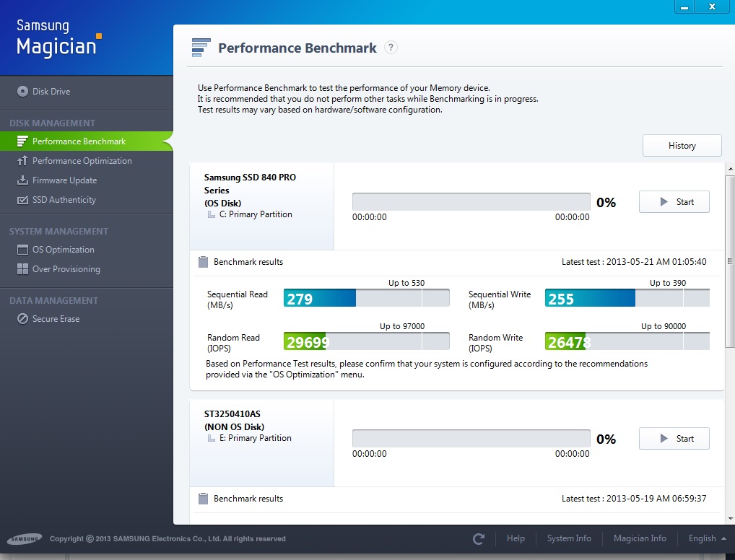Click the Performance Optimization arrows icon

(22, 161)
